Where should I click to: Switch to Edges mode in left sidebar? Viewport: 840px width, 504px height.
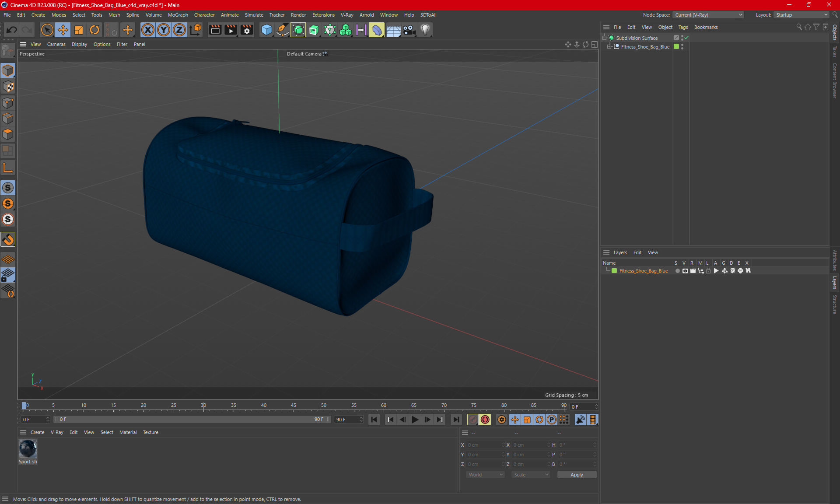tap(8, 119)
